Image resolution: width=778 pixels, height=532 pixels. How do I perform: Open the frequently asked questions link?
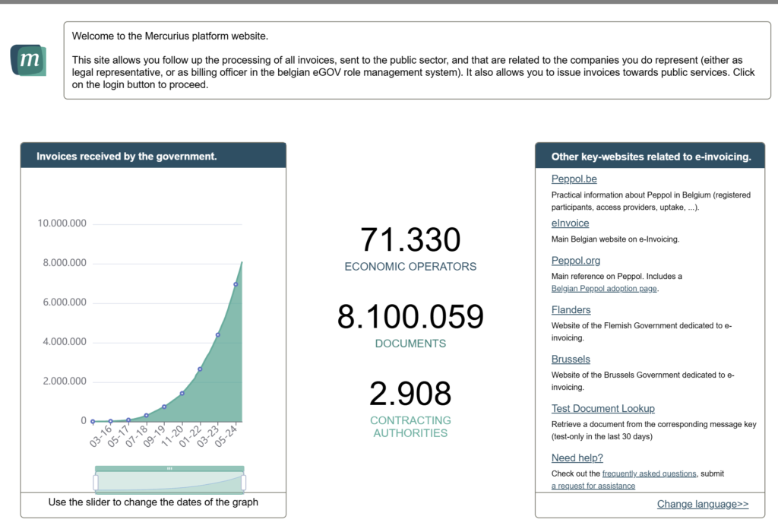[x=649, y=473]
